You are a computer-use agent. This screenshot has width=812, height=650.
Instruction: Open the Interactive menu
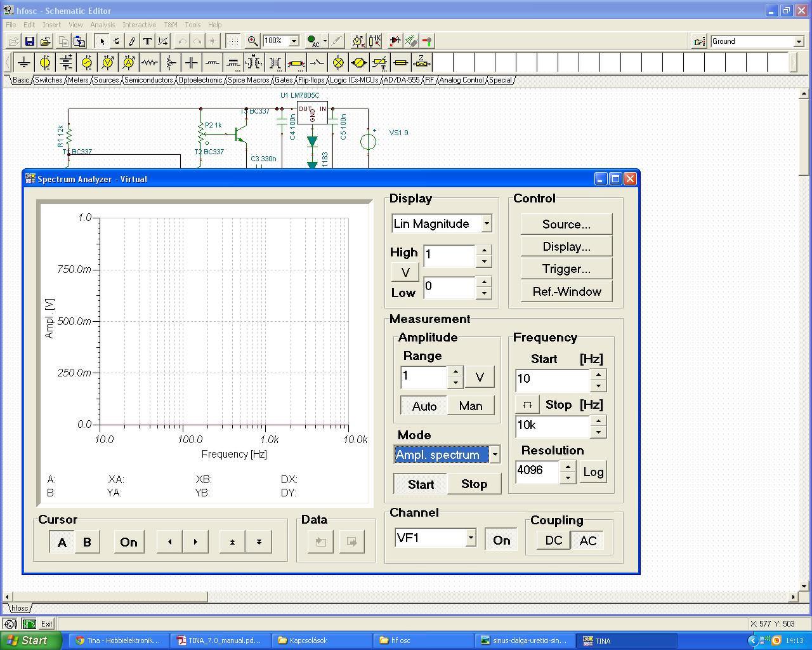click(x=139, y=25)
